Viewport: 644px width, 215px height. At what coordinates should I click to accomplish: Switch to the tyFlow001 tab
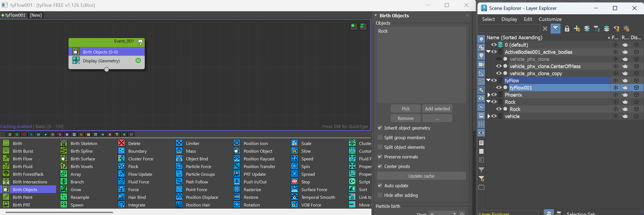[13, 15]
